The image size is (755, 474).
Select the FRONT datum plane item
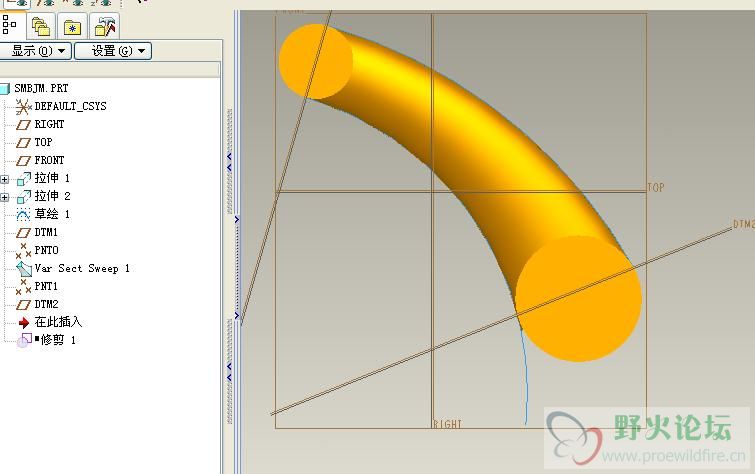[49, 160]
